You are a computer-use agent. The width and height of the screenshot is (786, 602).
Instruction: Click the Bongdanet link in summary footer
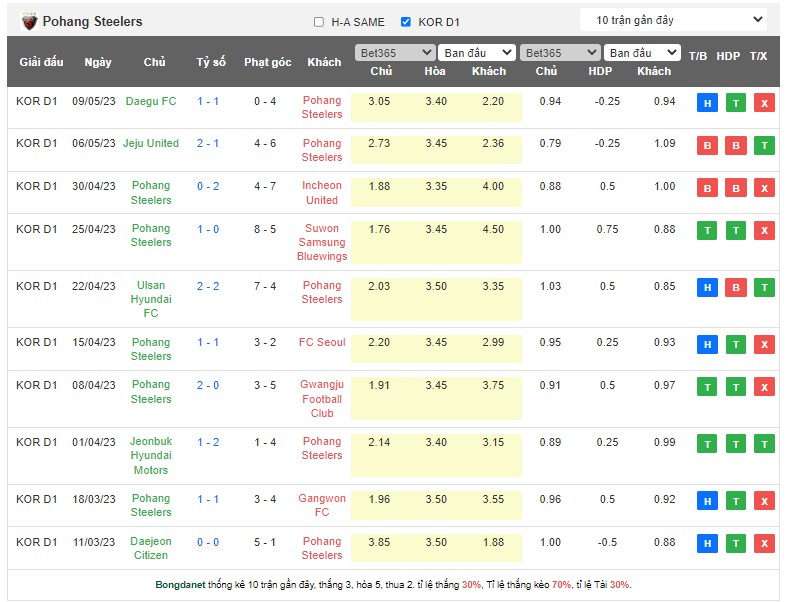click(180, 585)
